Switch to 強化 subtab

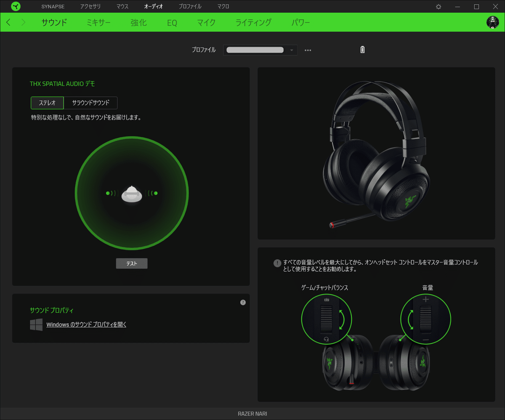click(138, 23)
